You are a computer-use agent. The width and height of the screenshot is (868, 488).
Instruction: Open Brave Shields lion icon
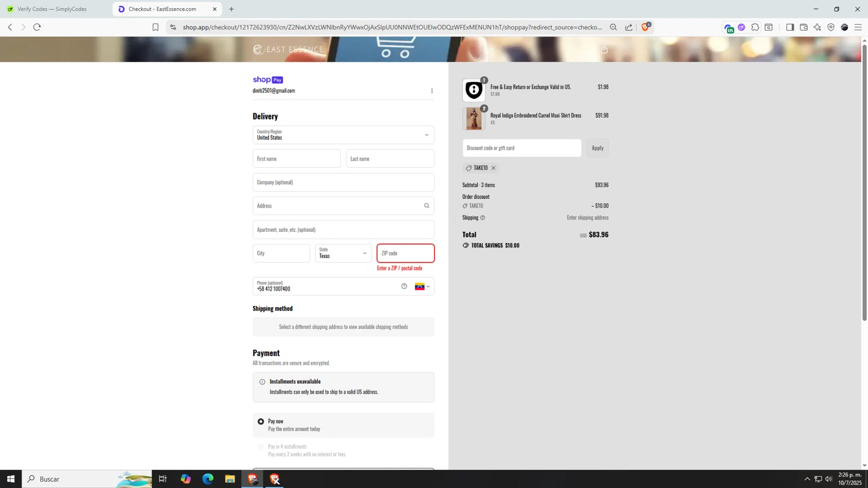click(645, 27)
